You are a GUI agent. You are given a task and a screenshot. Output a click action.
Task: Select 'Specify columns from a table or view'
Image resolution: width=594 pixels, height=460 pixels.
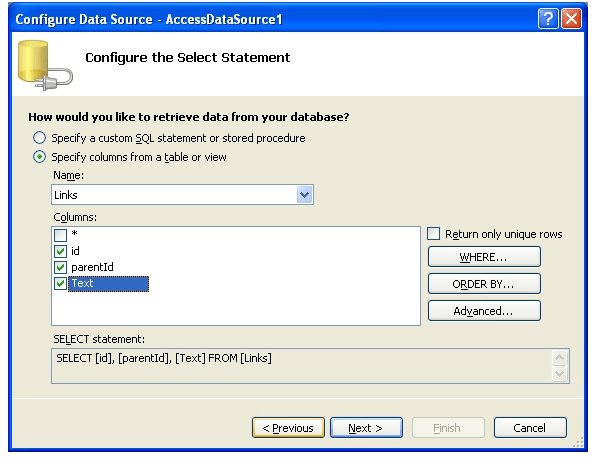point(39,157)
